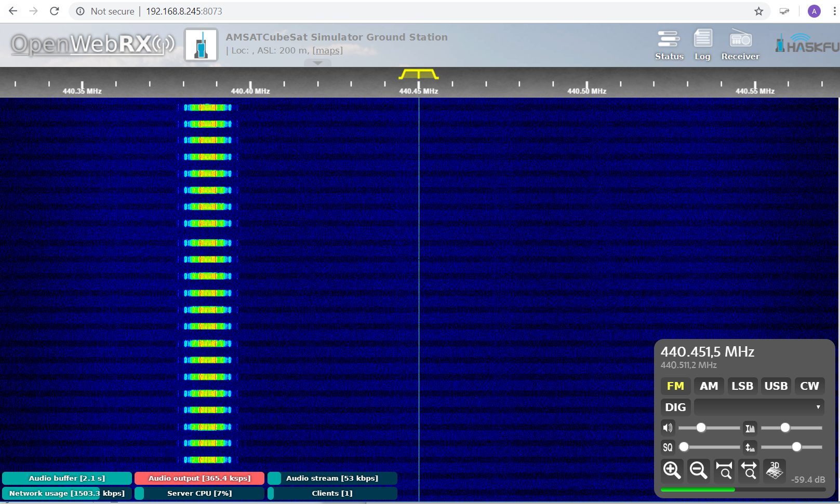Screen dimensions: 840x504
Task: Click the waterfall auto-adjust colors icon
Action: click(750, 428)
